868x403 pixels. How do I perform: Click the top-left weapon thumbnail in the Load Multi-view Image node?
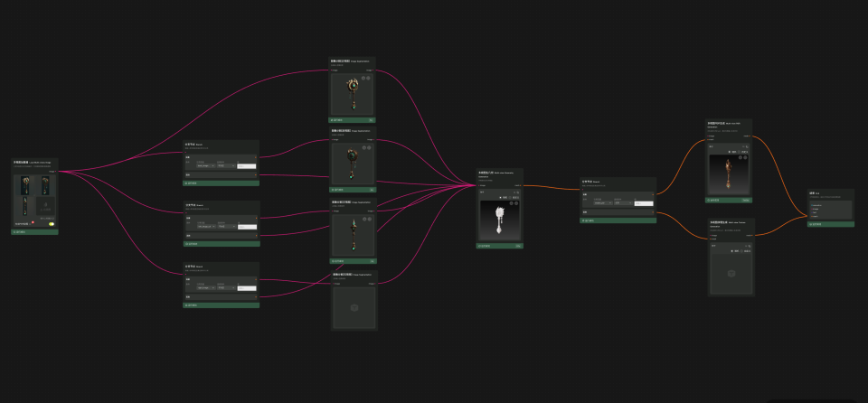click(25, 184)
